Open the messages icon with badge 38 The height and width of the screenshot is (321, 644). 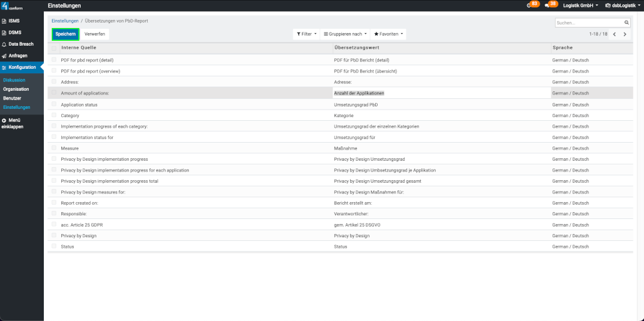(550, 5)
